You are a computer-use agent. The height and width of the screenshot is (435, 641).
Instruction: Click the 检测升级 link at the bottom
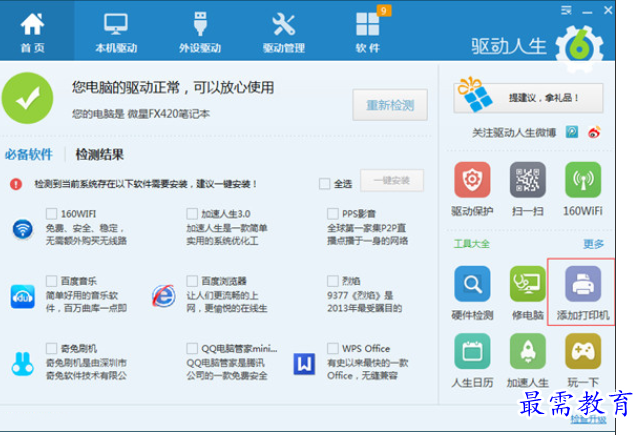pos(588,420)
